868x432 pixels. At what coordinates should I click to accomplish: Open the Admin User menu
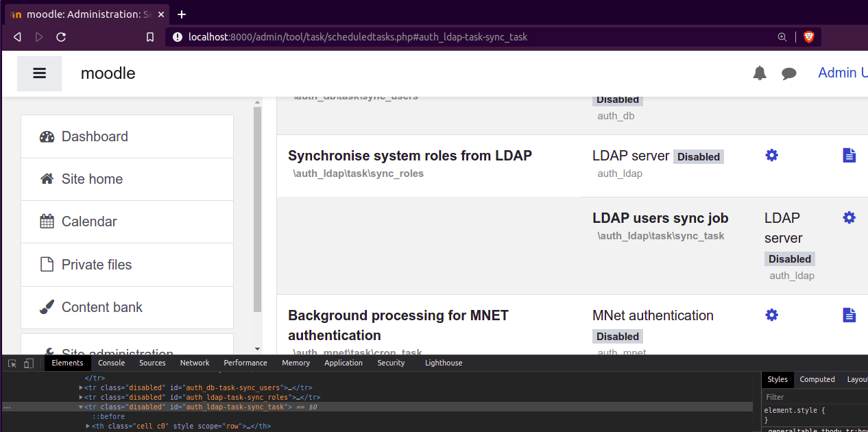coord(843,73)
